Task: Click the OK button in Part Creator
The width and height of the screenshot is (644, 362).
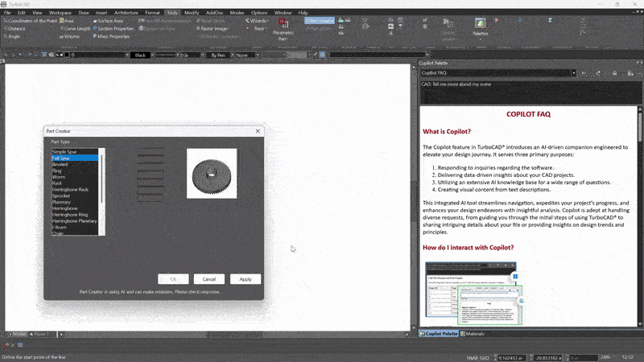Action: coord(173,279)
